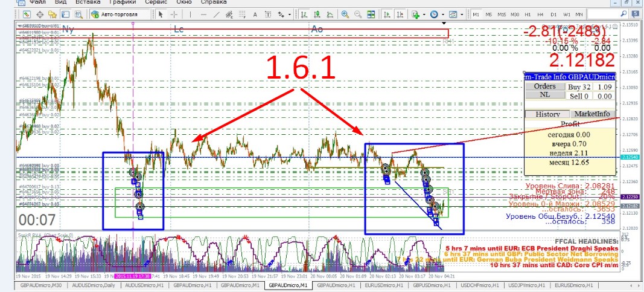Select the trendline drawing tool
Screen dimensions: 644x292
216,15
